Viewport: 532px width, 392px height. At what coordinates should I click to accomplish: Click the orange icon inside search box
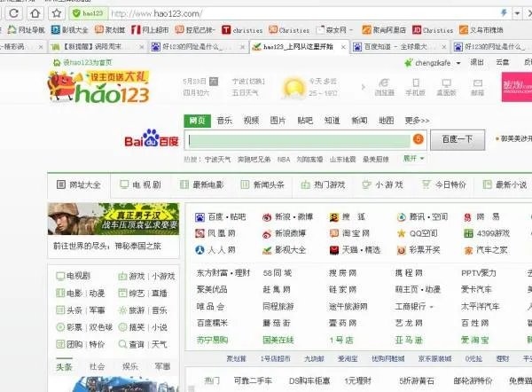pyautogui.click(x=419, y=139)
